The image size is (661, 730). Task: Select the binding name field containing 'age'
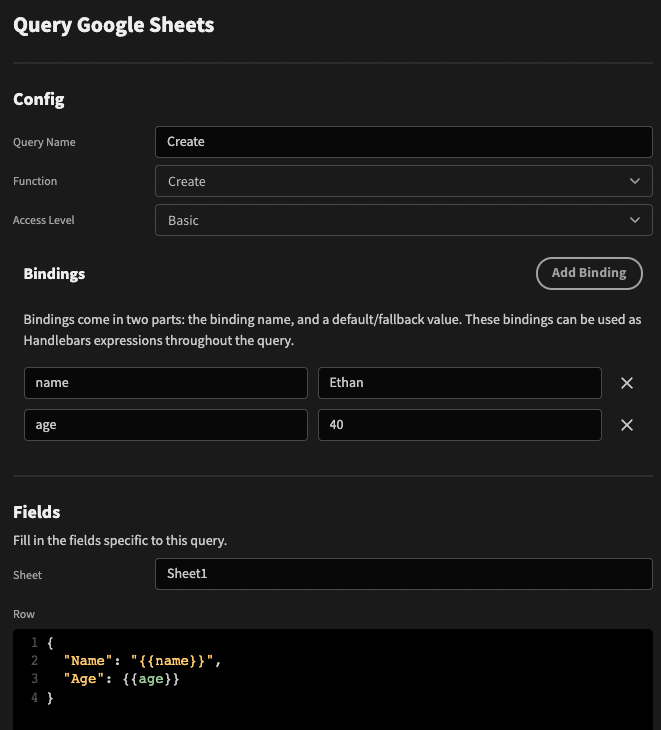pyautogui.click(x=166, y=425)
